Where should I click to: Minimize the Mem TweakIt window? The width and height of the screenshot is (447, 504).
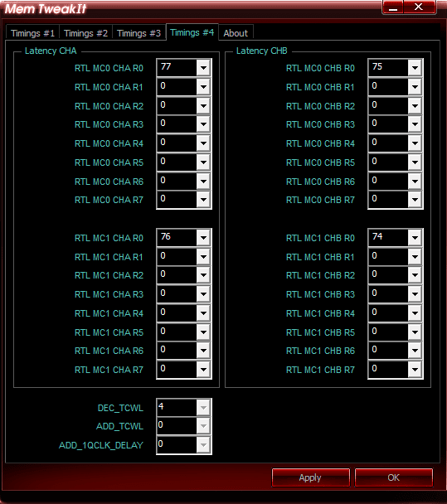coord(392,7)
